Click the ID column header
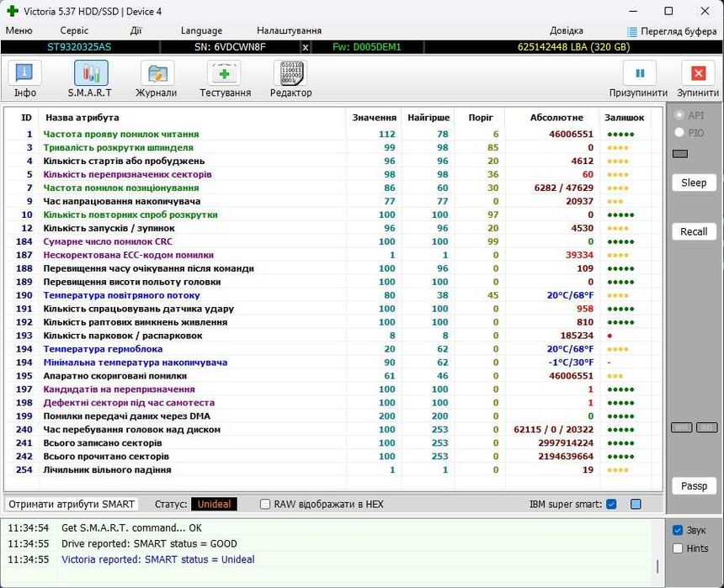 click(x=26, y=118)
